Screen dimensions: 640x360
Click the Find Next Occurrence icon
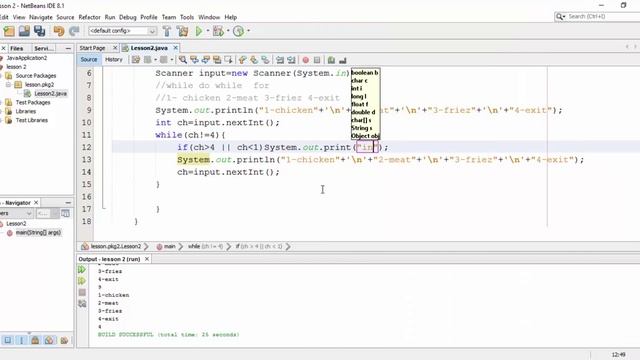click(x=206, y=60)
